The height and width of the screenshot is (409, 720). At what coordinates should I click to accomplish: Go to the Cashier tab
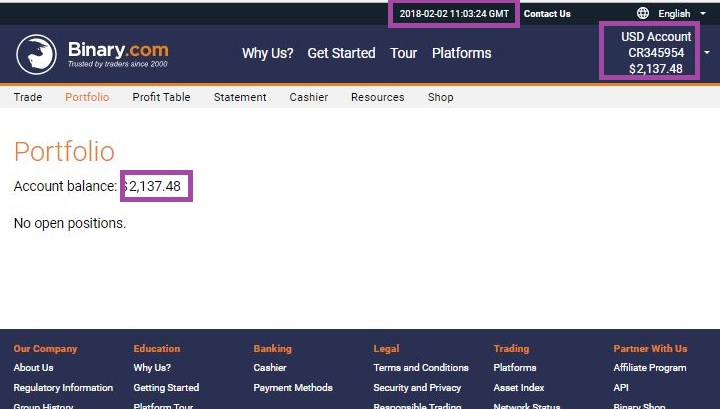[x=309, y=97]
